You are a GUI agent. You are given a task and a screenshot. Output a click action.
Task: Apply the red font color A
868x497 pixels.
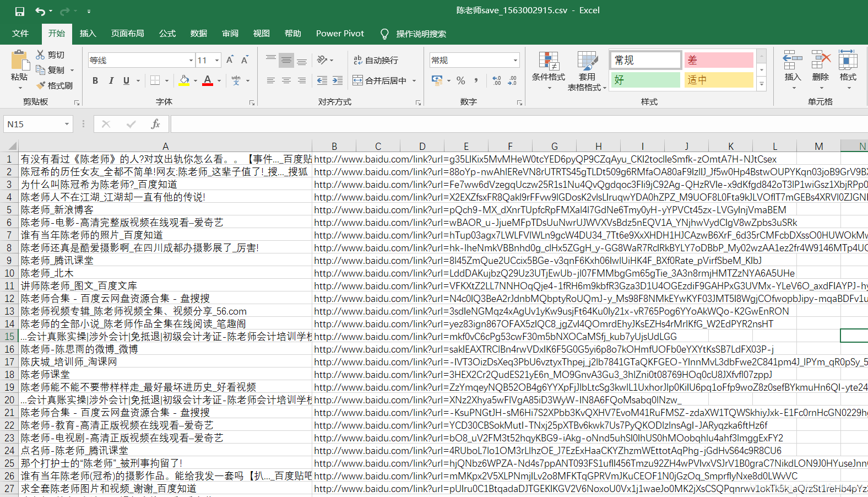[x=208, y=80]
